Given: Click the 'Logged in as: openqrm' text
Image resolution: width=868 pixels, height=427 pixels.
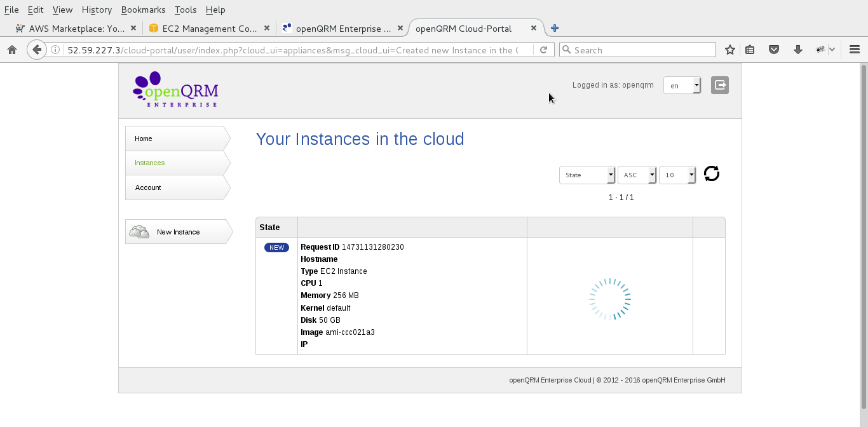Looking at the screenshot, I should coord(613,85).
